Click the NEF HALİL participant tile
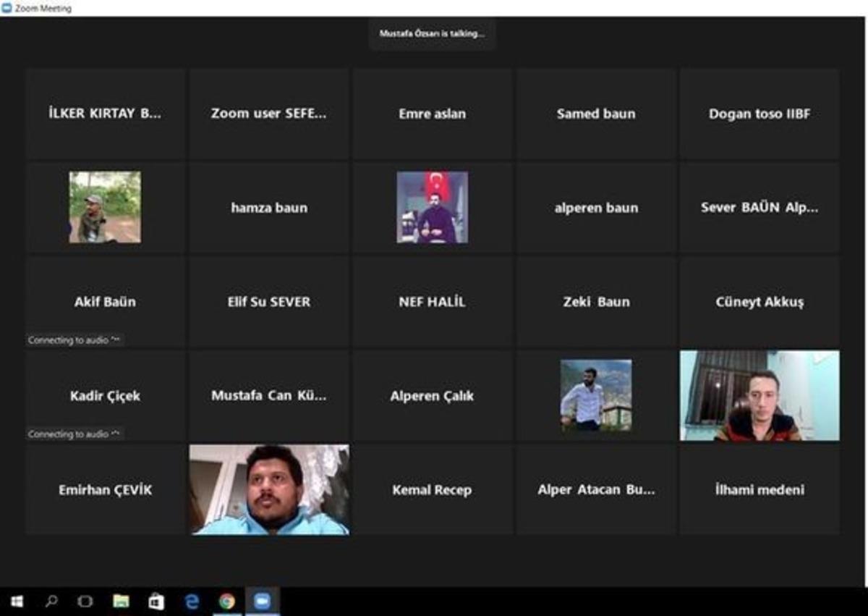The height and width of the screenshot is (616, 868). point(432,302)
